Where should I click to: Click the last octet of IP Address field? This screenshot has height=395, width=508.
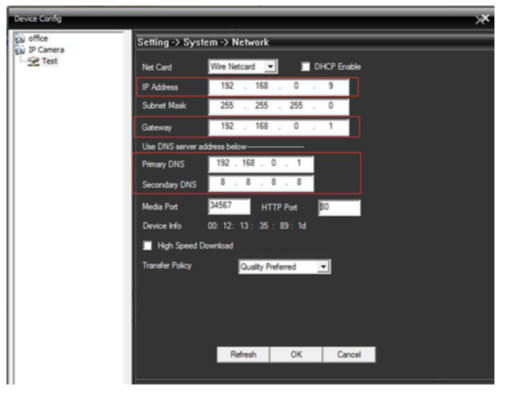coord(331,86)
